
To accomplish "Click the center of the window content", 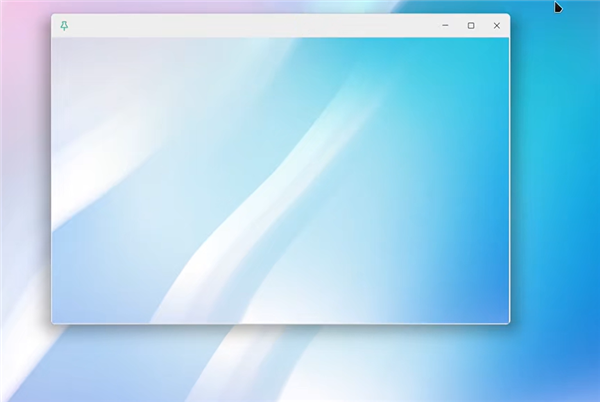I will (x=280, y=180).
